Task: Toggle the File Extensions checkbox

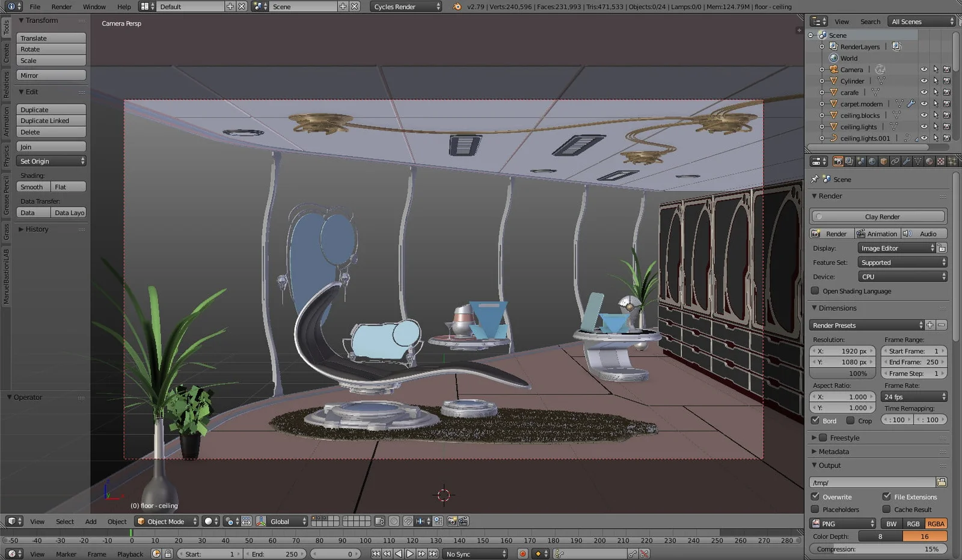Action: pos(887,497)
